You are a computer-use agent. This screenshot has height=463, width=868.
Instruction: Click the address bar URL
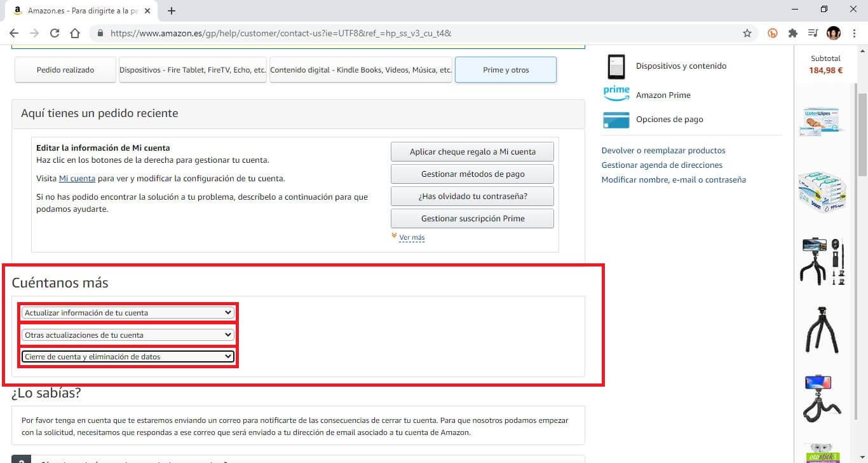281,33
